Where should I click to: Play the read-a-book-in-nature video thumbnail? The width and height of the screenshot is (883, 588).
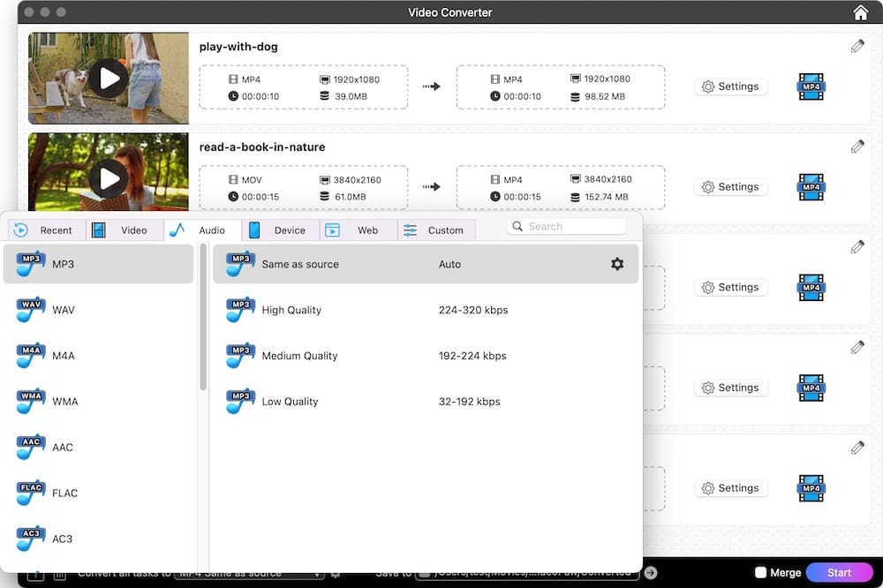click(109, 179)
